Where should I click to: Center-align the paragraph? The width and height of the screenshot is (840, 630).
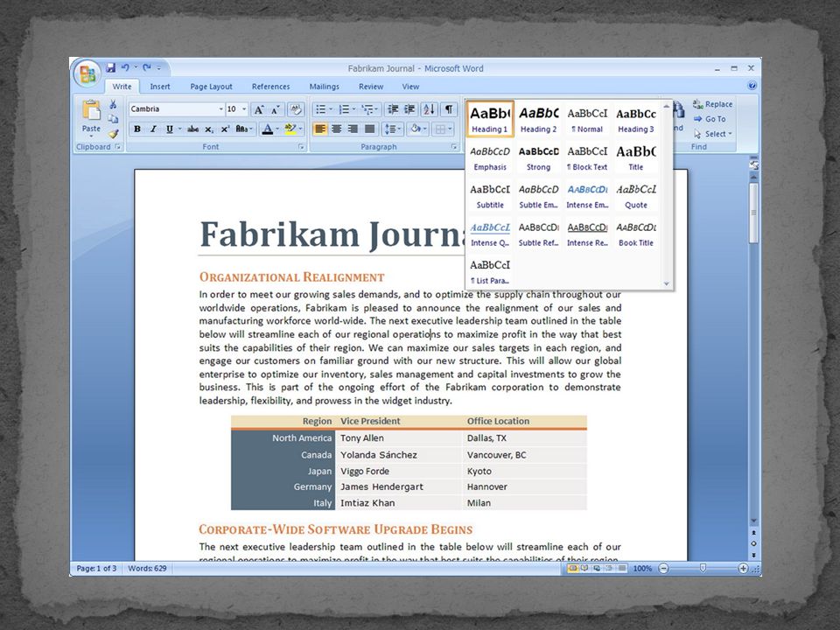336,129
